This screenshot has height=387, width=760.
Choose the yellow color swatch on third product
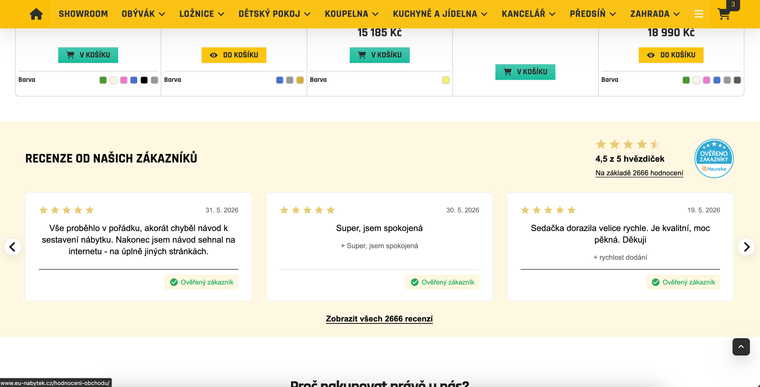tap(446, 80)
